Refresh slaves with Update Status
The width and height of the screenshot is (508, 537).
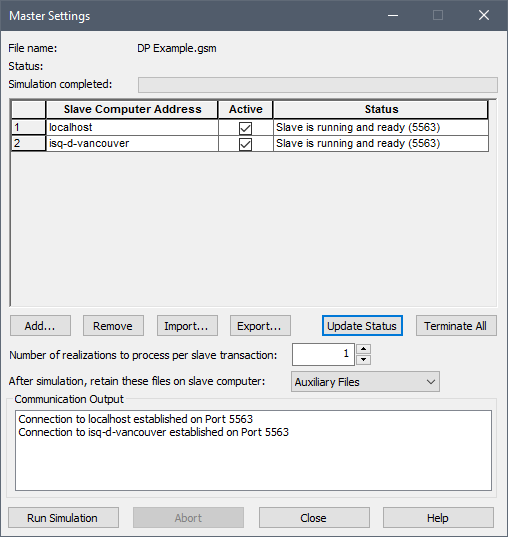tap(362, 326)
